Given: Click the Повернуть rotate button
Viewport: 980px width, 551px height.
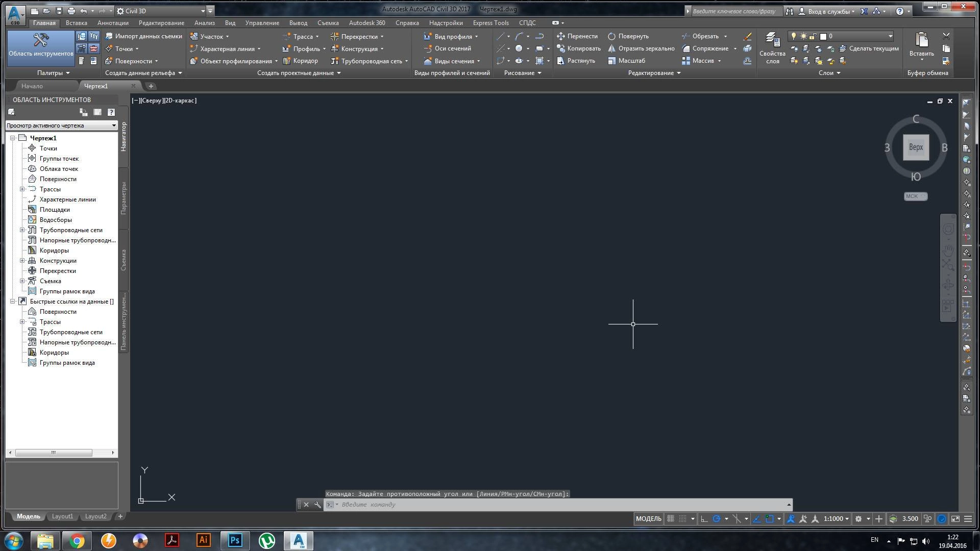Looking at the screenshot, I should 628,36.
